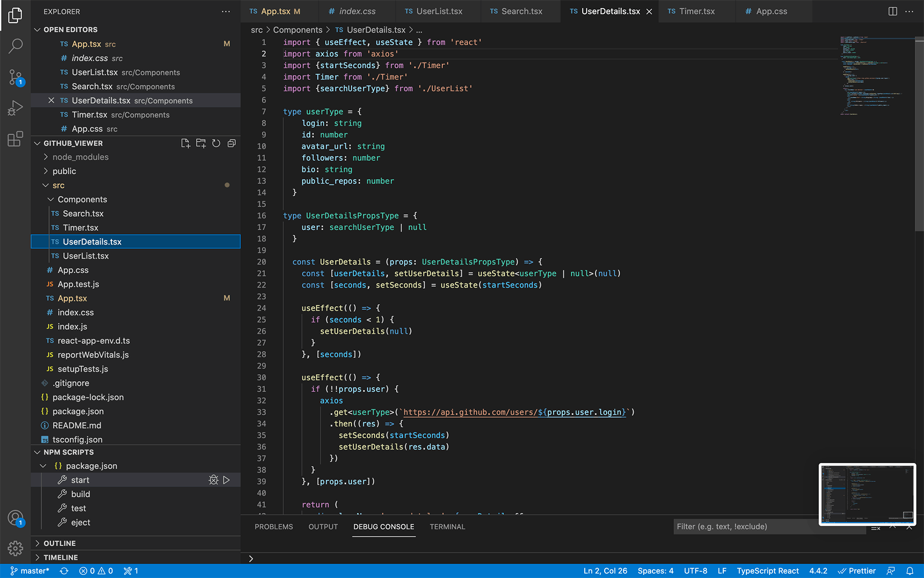Viewport: 924px width, 578px height.
Task: Click the editor vertical scrollbar
Action: [x=919, y=135]
